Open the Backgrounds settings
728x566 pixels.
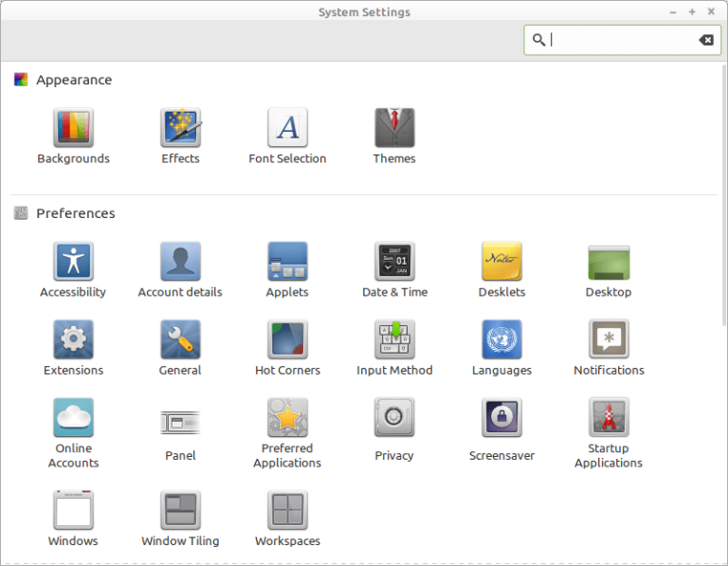(73, 128)
